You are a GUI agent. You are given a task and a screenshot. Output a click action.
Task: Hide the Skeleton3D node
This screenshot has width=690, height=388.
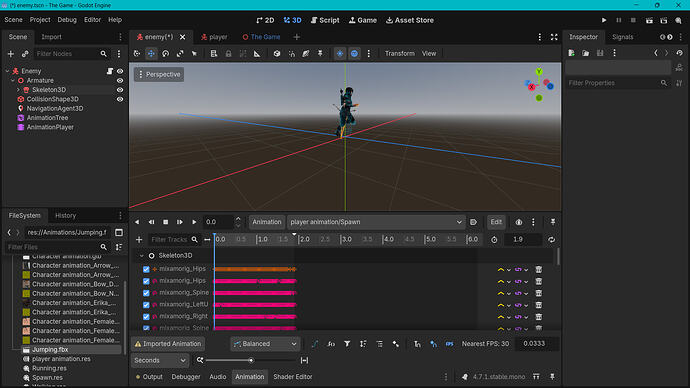coord(120,90)
